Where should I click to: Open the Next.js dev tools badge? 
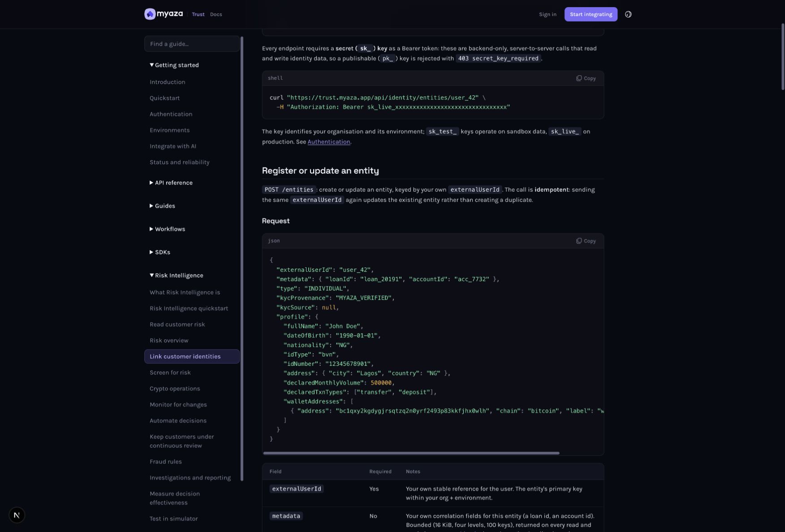[x=17, y=515]
